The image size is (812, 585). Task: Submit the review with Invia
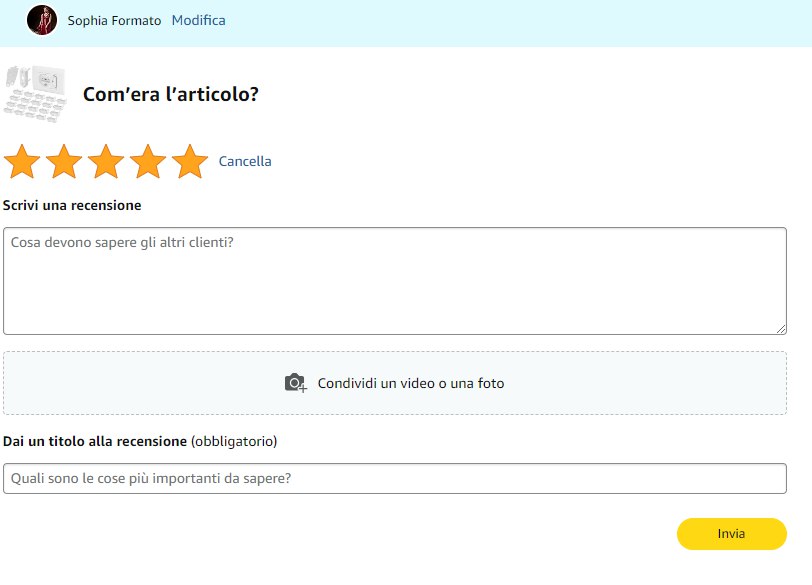[x=731, y=534]
